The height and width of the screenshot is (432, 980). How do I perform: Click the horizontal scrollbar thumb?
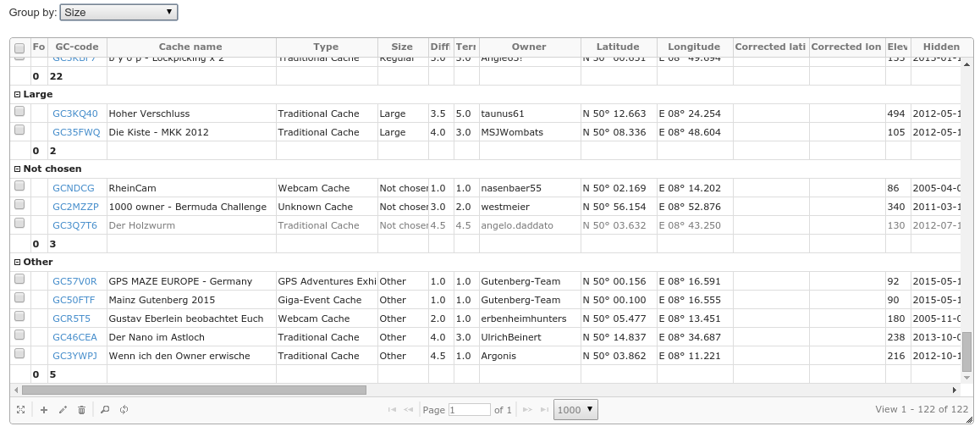(194, 390)
